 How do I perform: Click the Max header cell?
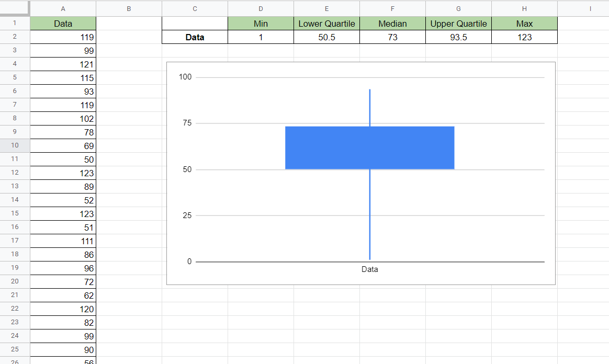(x=524, y=24)
